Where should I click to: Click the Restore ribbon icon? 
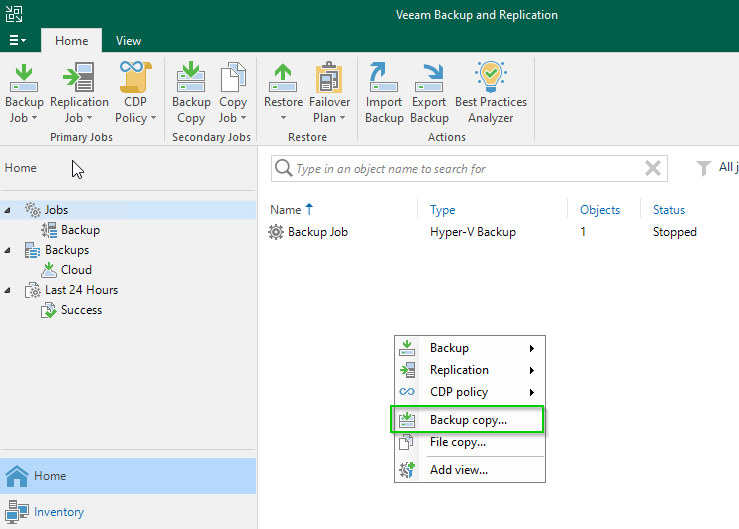tap(283, 78)
